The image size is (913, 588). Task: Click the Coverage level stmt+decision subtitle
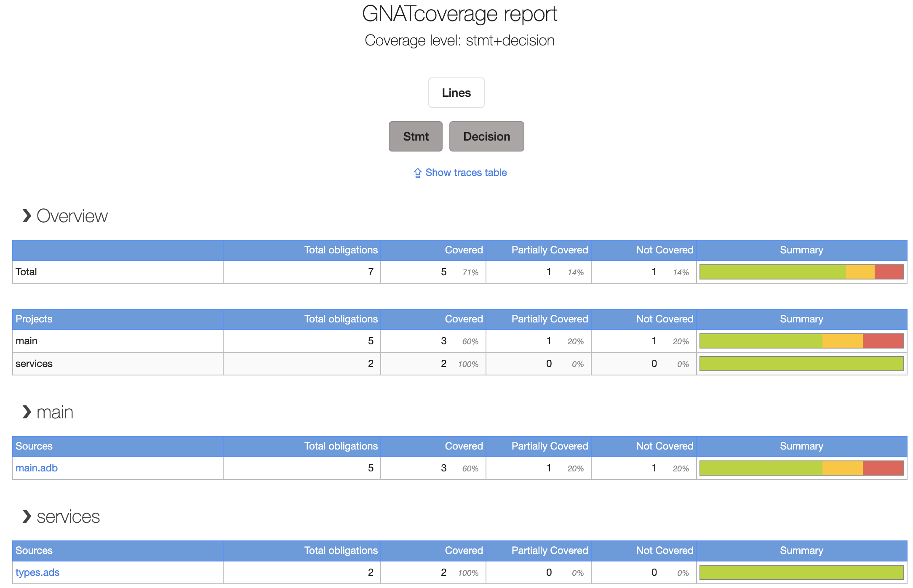[x=459, y=40]
